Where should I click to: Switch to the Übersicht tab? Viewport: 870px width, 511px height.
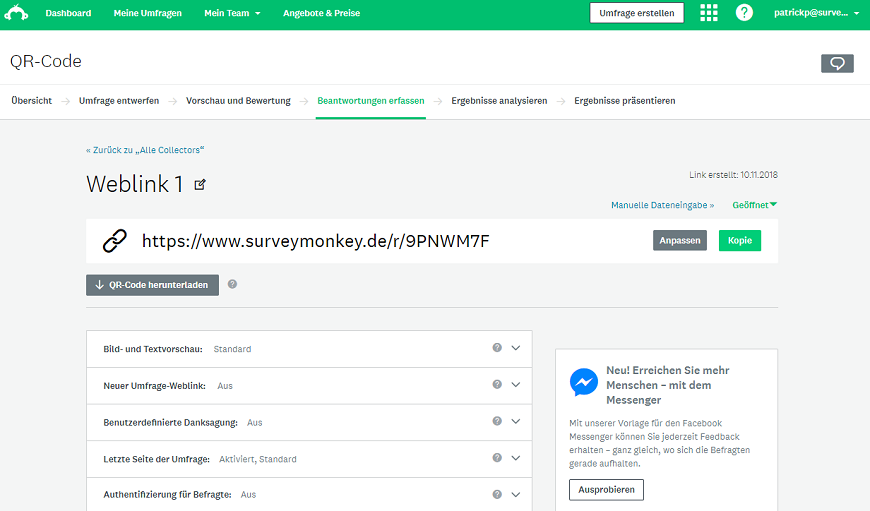point(32,100)
